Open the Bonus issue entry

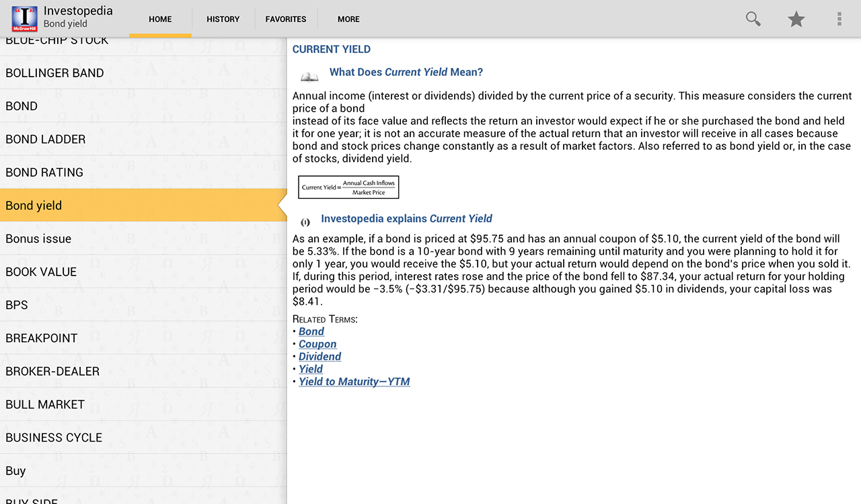143,239
